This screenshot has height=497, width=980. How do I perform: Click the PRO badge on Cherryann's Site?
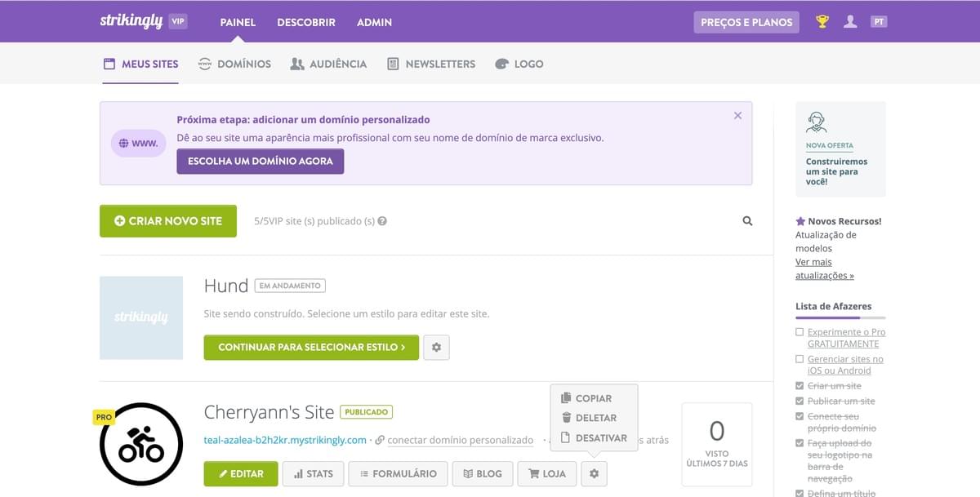tap(104, 417)
